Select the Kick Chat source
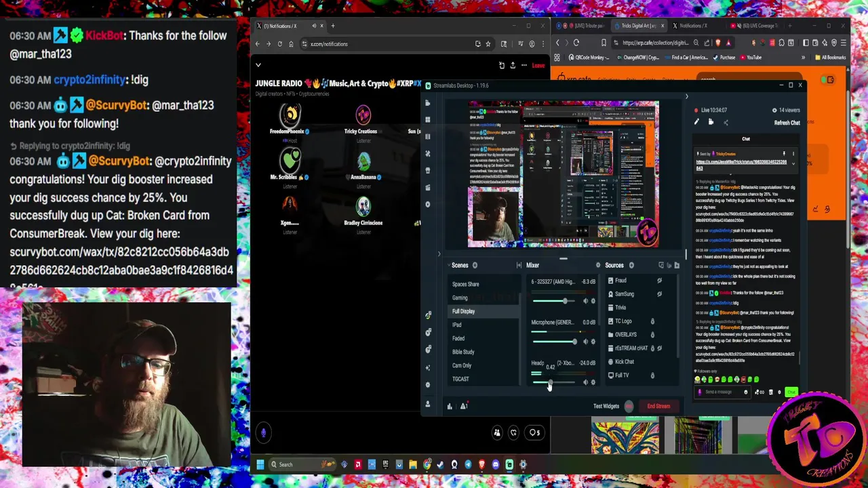This screenshot has height=488, width=868. point(625,362)
